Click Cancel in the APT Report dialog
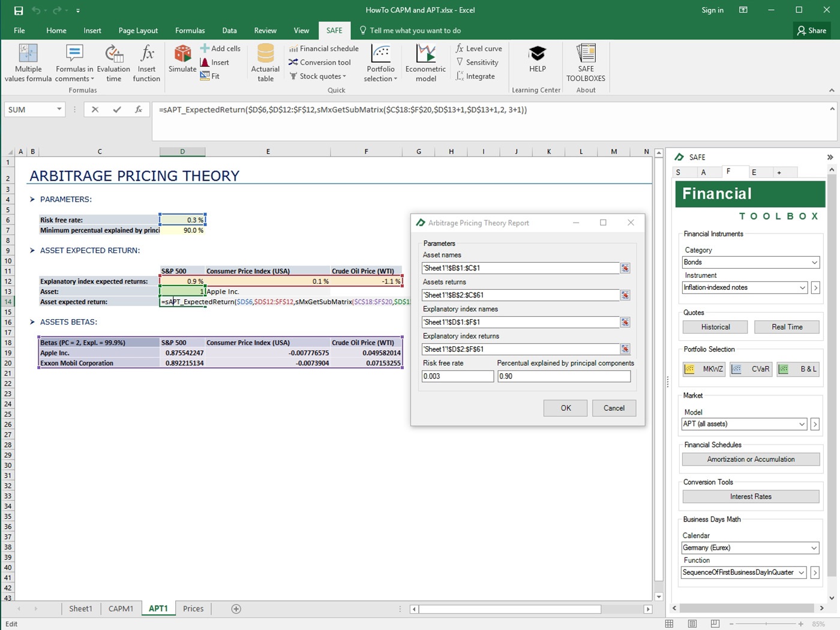 [614, 408]
